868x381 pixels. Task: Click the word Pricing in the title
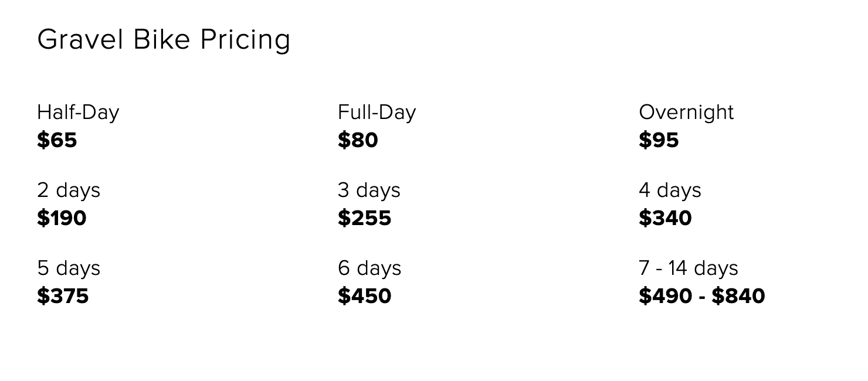[x=245, y=40]
